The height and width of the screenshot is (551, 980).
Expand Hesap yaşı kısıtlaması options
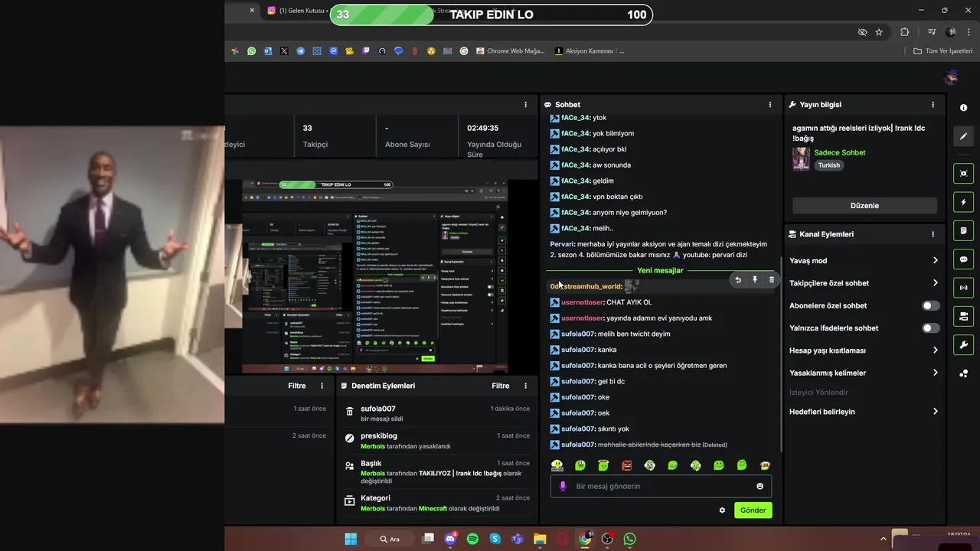[x=864, y=350]
